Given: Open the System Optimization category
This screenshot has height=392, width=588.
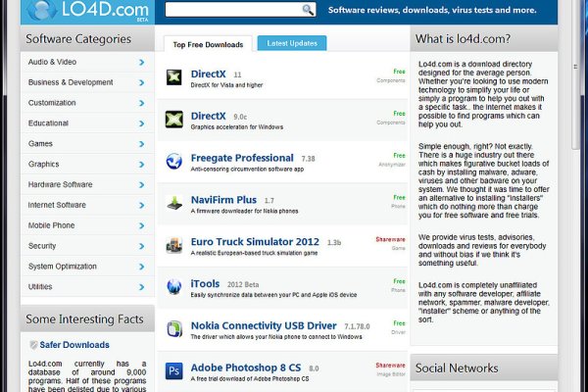Looking at the screenshot, I should (63, 267).
